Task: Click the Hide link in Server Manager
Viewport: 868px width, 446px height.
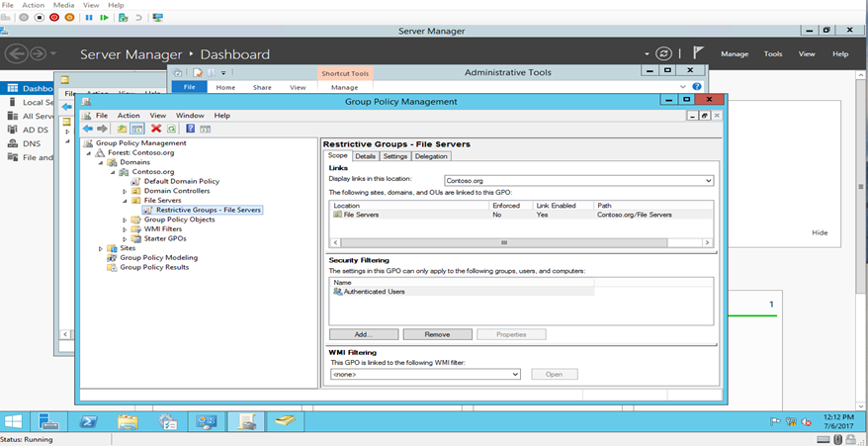Action: (x=820, y=232)
